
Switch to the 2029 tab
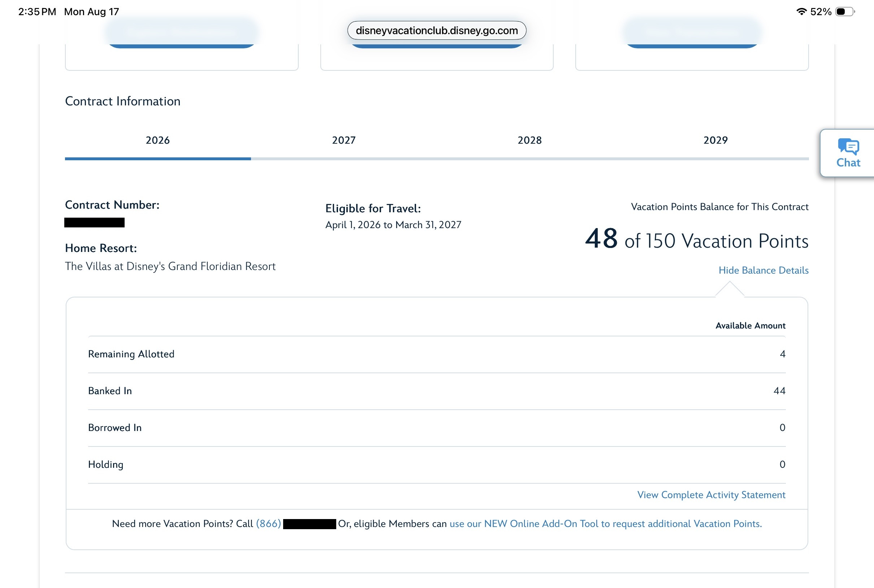tap(715, 140)
